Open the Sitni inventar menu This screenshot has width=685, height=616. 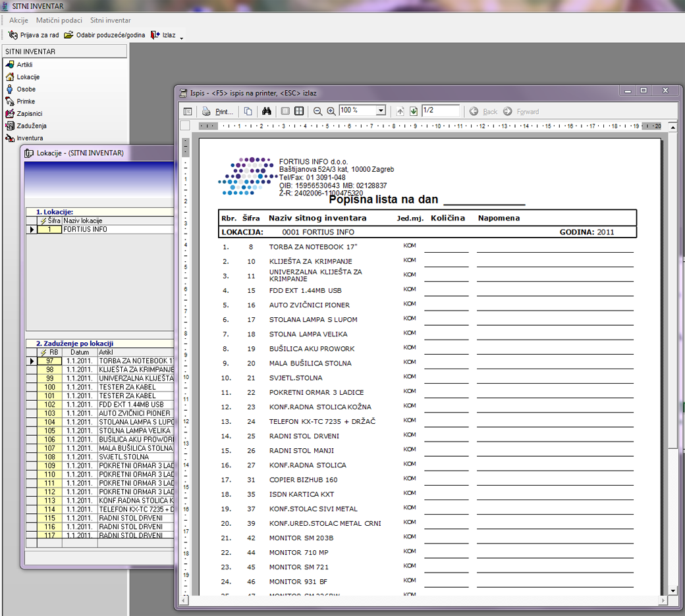(x=111, y=20)
